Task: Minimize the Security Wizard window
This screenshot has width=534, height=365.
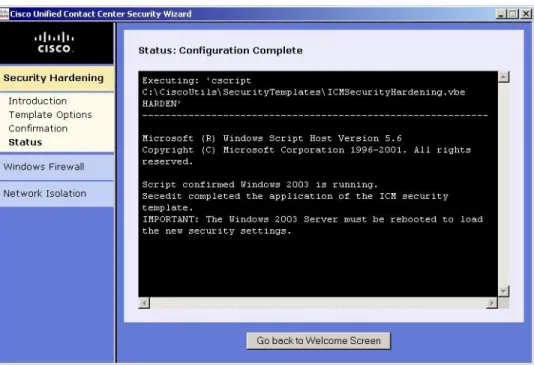Action: click(x=501, y=14)
